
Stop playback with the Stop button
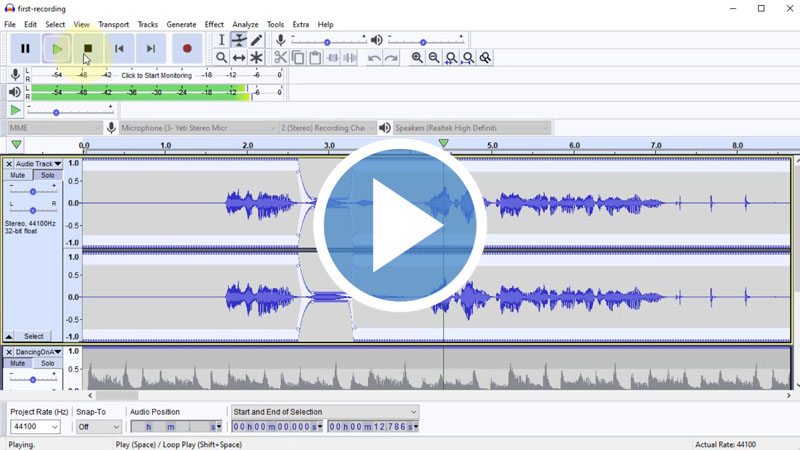88,48
